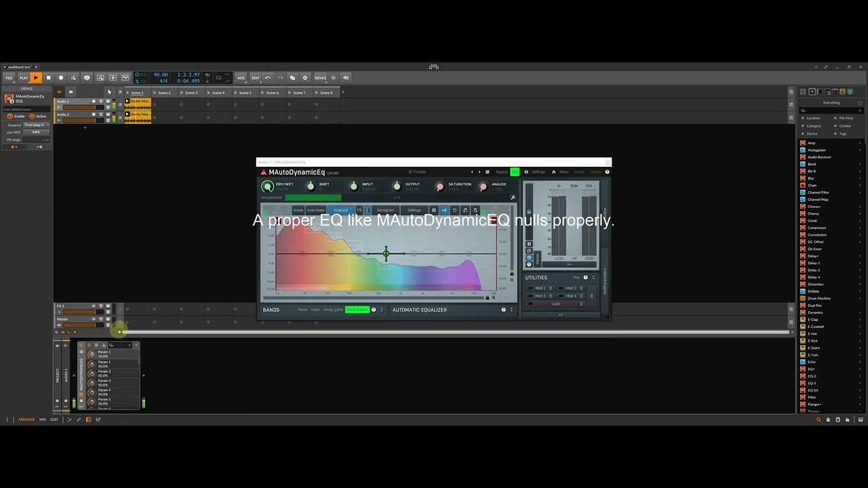Click the selected EQ band node 4

pos(386,254)
